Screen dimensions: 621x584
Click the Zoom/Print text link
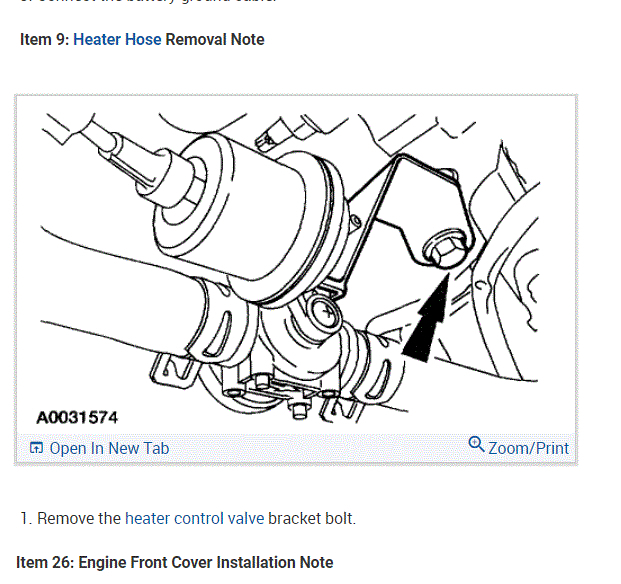pyautogui.click(x=528, y=448)
